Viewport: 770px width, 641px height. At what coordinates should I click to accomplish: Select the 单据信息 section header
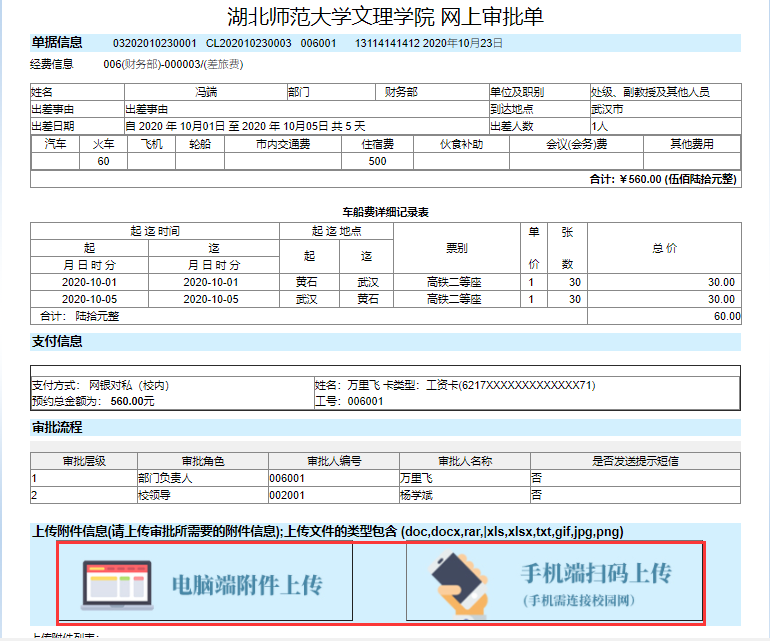point(57,43)
